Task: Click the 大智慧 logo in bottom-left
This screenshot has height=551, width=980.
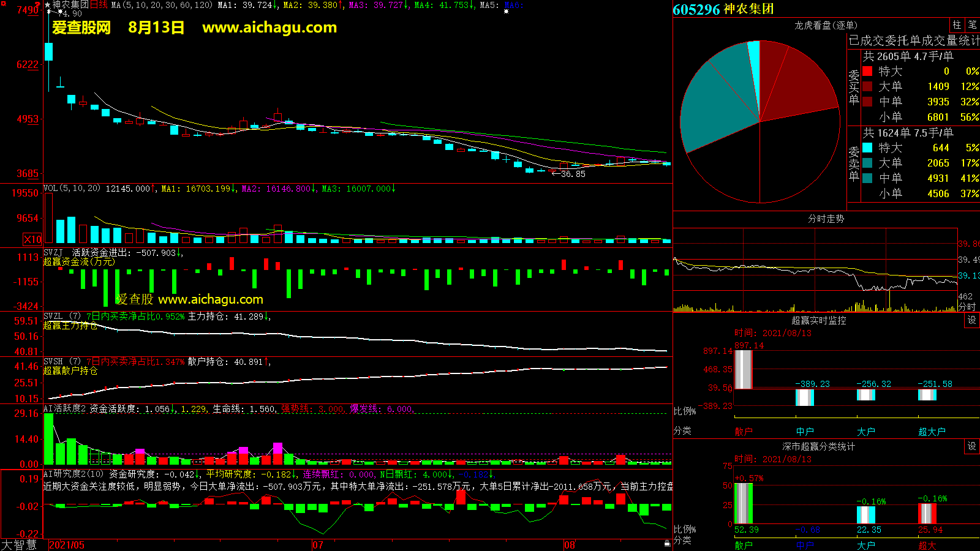Action: (x=19, y=545)
